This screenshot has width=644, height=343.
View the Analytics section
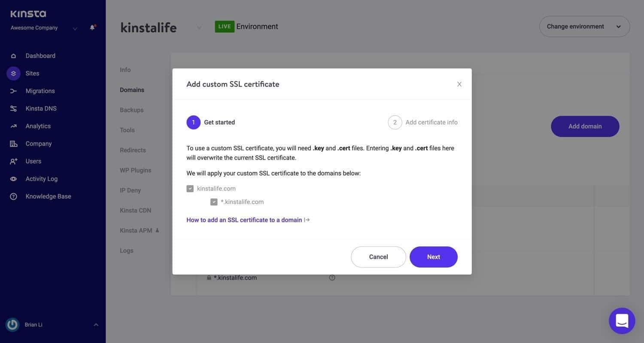38,126
